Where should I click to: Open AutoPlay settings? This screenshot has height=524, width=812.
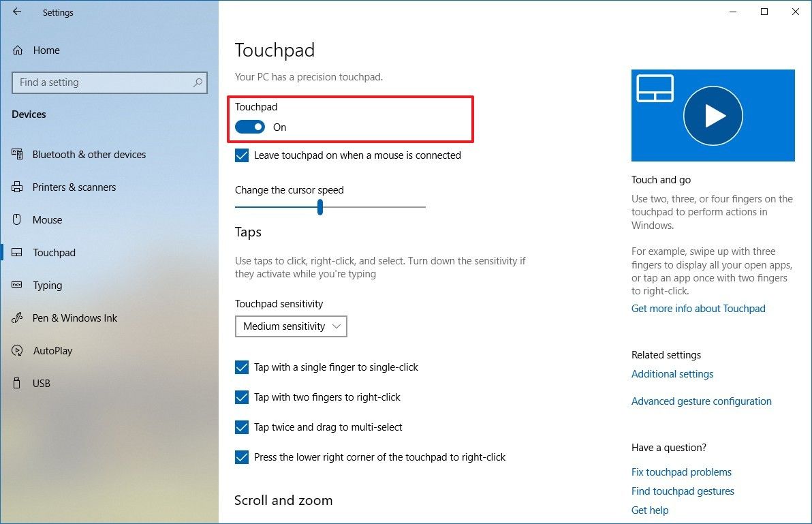pos(16,350)
